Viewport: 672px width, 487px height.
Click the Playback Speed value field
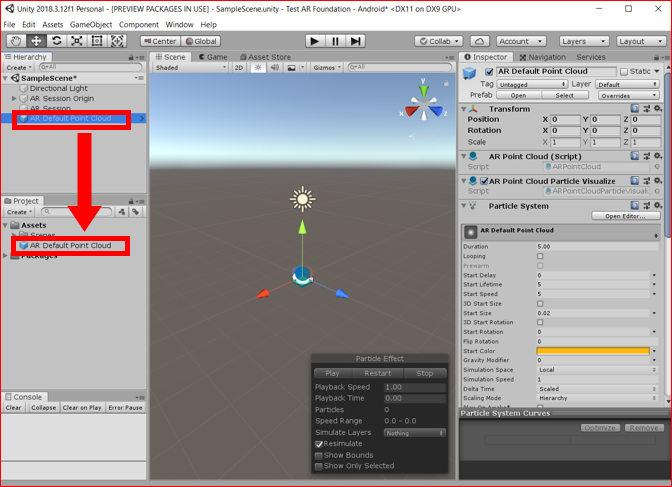[414, 387]
